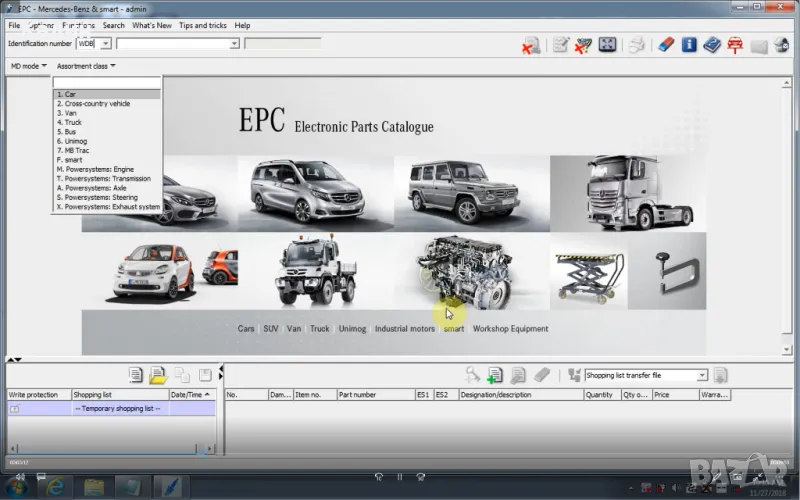
Task: Choose 'M. Powersystems: Engine' in assortment list
Action: 95,169
